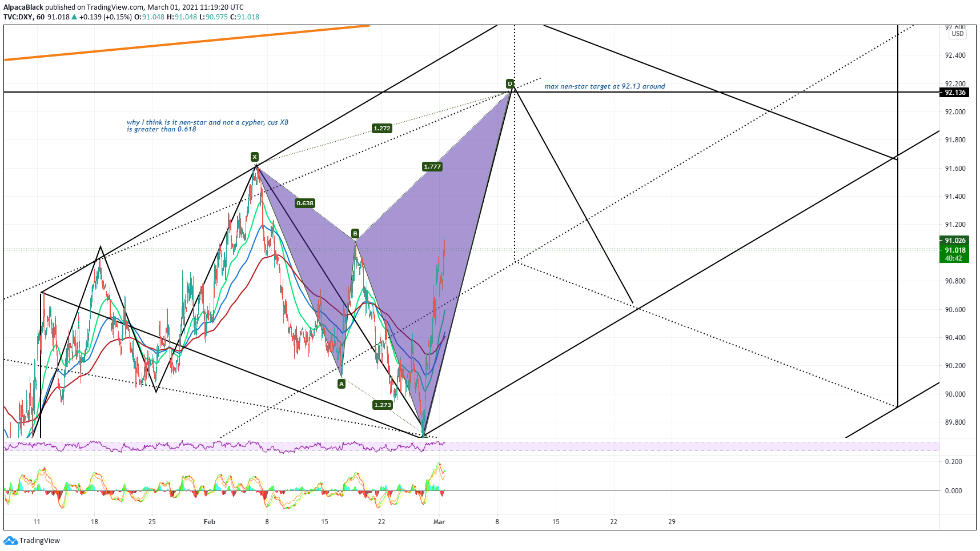Click the A point marker on pattern
Screen dimensions: 980x551
[x=342, y=384]
